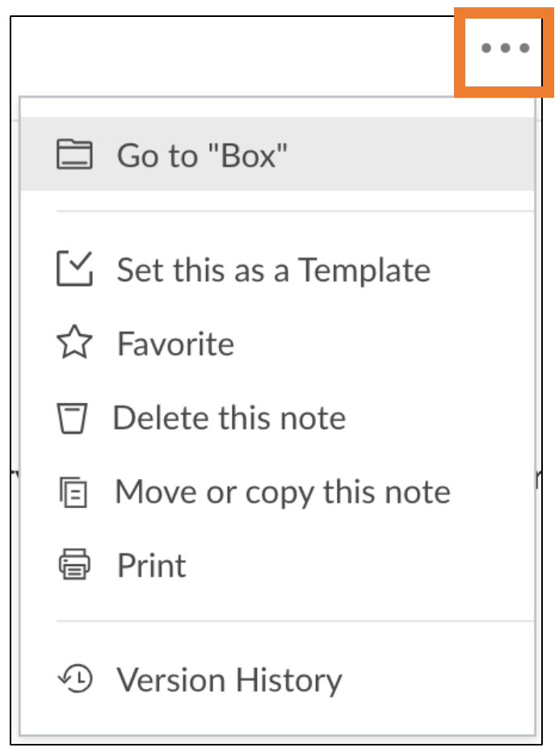Navigate to the "Box" parent folder

[x=202, y=154]
